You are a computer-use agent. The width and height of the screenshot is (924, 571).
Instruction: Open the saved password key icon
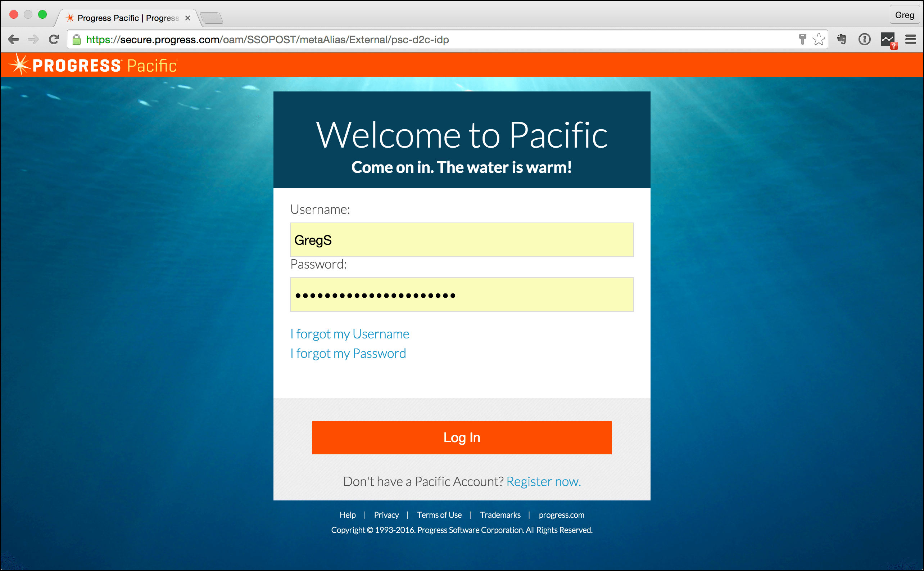(x=802, y=39)
